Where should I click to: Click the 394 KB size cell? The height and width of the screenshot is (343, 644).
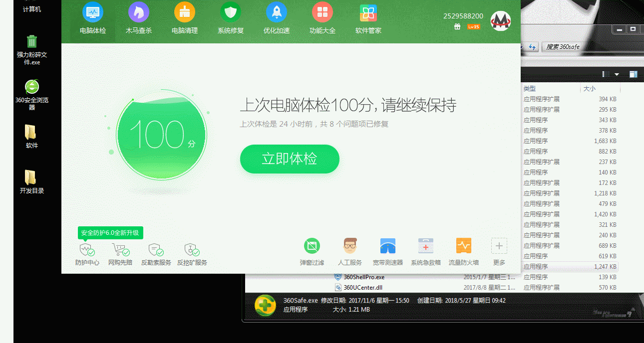[x=608, y=99]
